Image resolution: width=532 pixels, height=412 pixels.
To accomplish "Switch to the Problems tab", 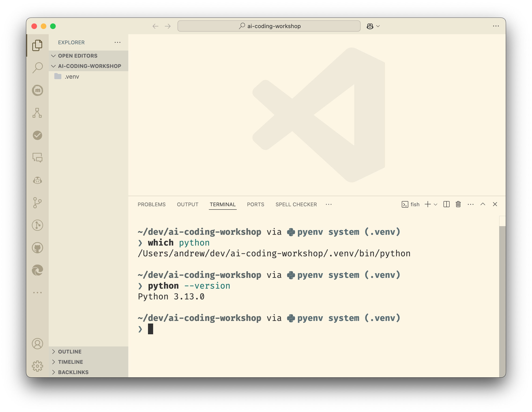I will coord(151,204).
